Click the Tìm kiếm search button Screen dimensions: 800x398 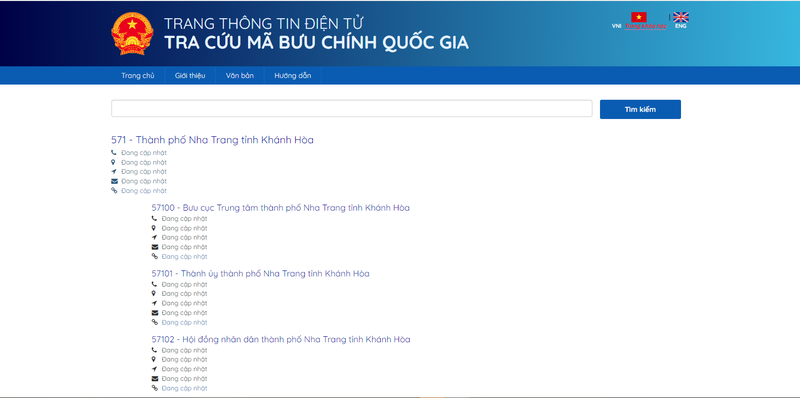pyautogui.click(x=640, y=109)
